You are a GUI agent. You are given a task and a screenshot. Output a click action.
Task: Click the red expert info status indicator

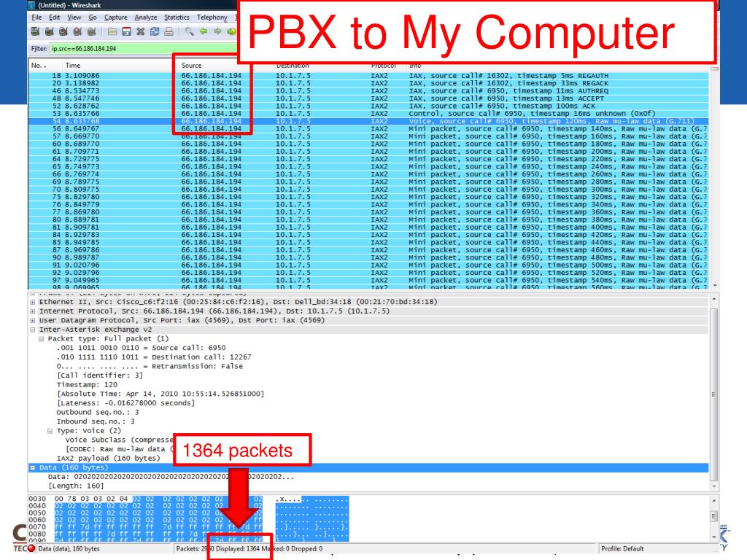click(x=31, y=548)
